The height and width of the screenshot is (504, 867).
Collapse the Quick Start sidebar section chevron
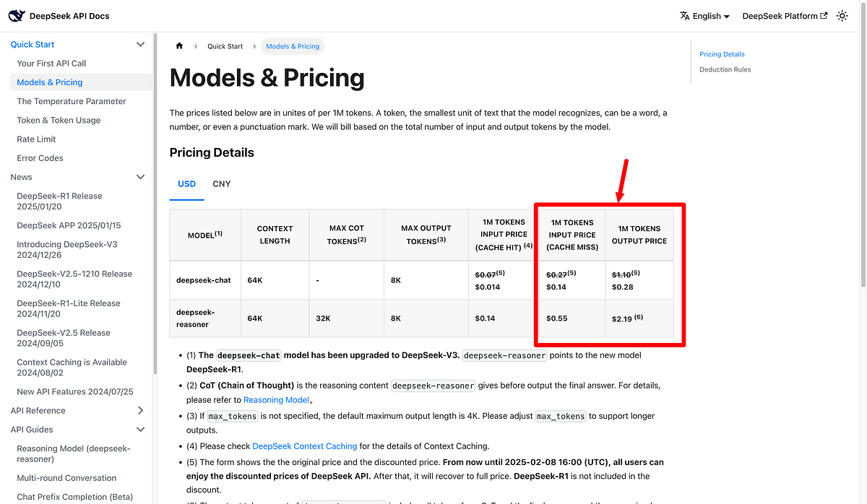pos(140,45)
